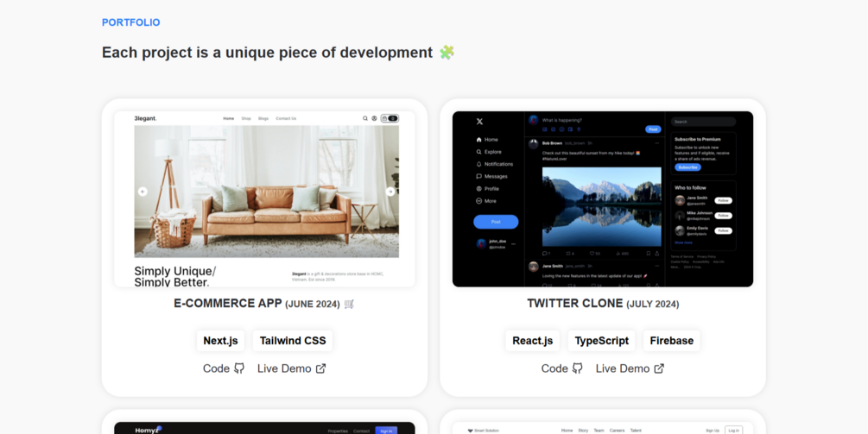Click the E-COMMERCE APP project title
The height and width of the screenshot is (434, 868).
(227, 304)
